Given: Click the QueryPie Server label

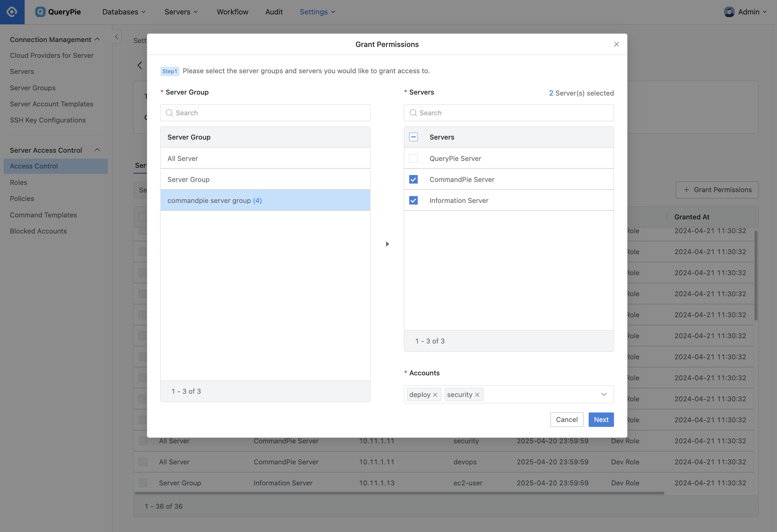Looking at the screenshot, I should tap(455, 158).
